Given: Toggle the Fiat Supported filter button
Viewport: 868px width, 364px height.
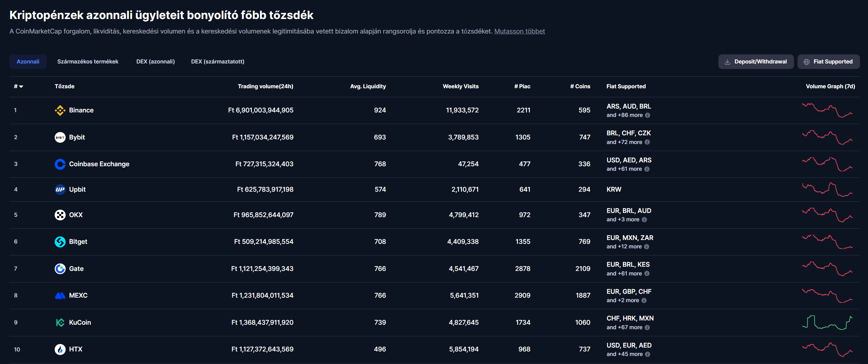Looking at the screenshot, I should click(828, 62).
